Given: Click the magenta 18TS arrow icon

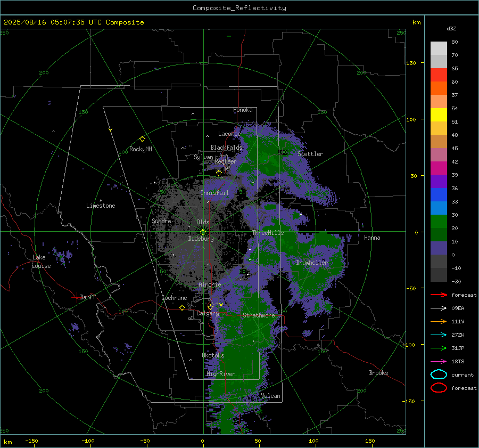Looking at the screenshot, I should click(439, 362).
